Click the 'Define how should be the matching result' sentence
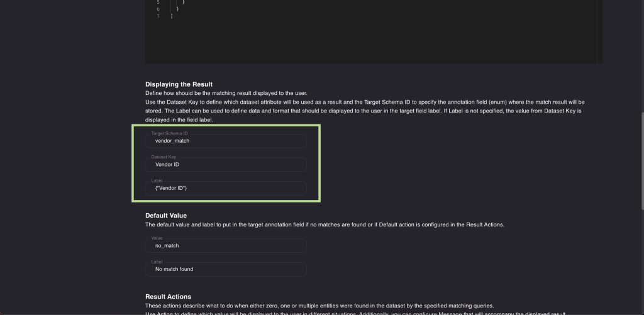 (x=226, y=93)
